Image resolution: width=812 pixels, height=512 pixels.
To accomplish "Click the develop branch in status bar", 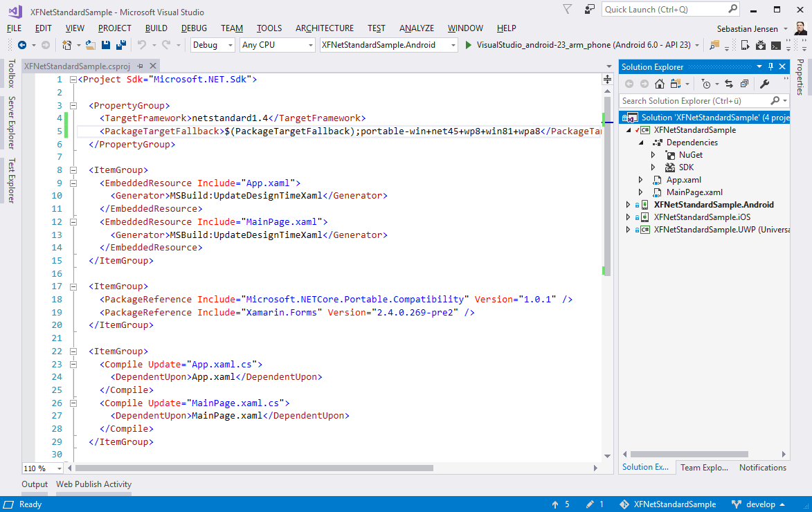I will [x=759, y=504].
